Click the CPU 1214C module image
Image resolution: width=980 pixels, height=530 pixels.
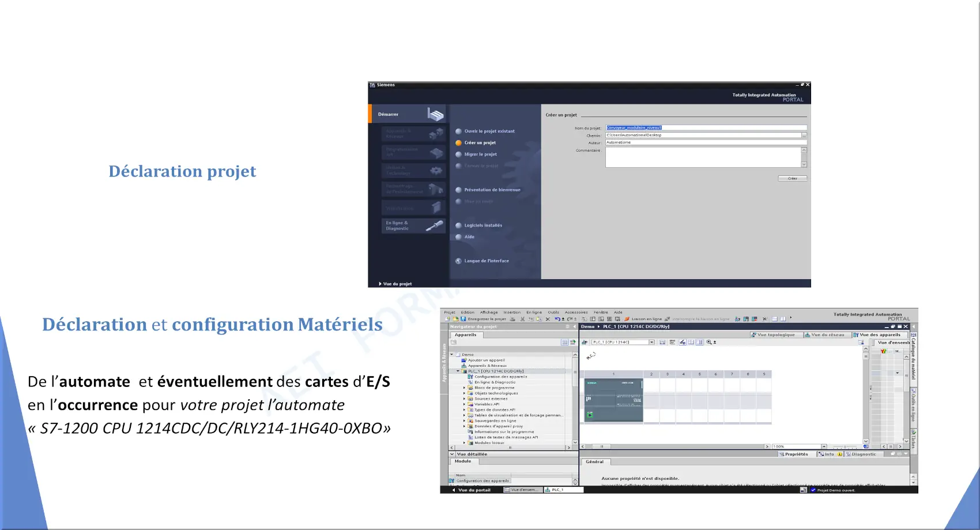tap(614, 401)
